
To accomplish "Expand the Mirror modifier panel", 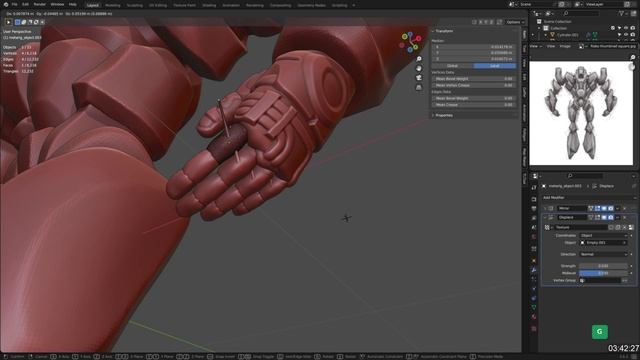I will 545,209.
